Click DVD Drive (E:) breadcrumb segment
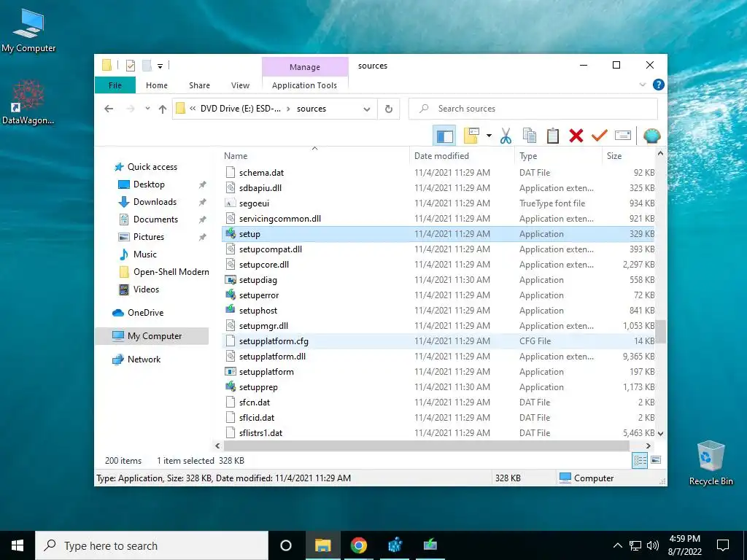The image size is (747, 560). [241, 109]
